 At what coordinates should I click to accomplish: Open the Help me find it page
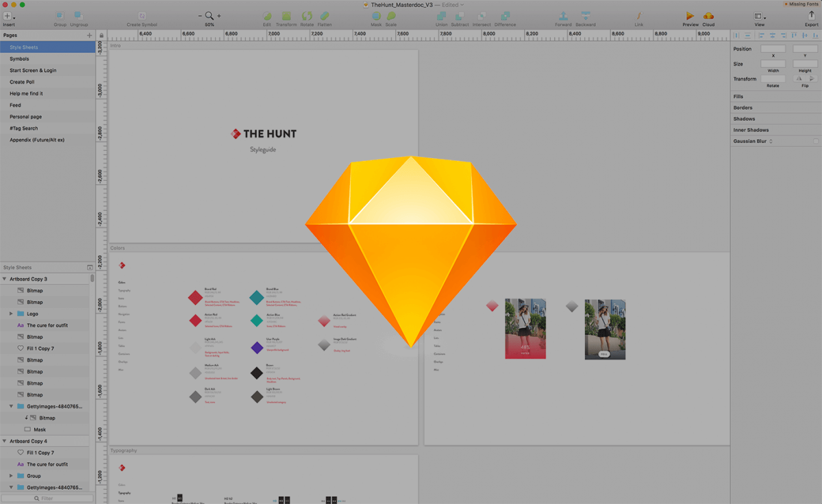(x=47, y=94)
